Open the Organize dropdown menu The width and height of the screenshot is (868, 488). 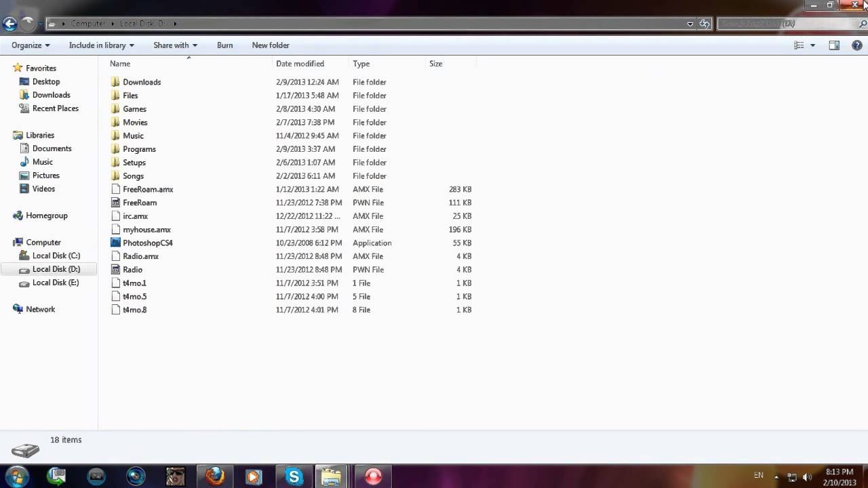pyautogui.click(x=31, y=45)
